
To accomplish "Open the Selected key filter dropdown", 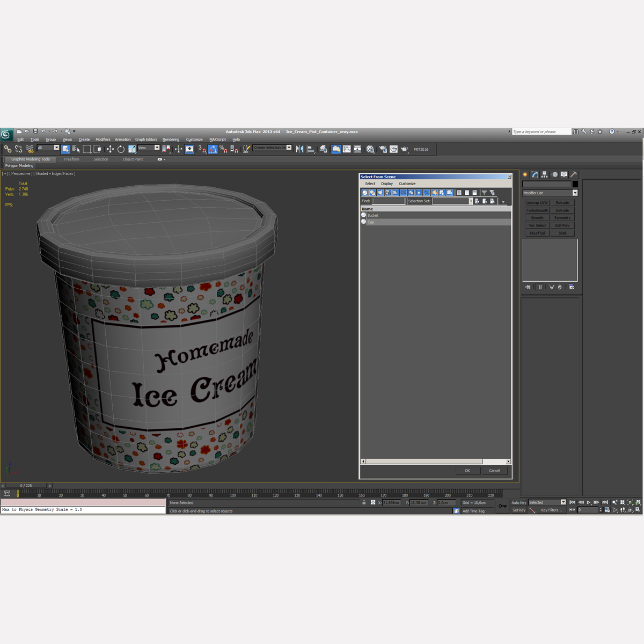I will pyautogui.click(x=547, y=503).
